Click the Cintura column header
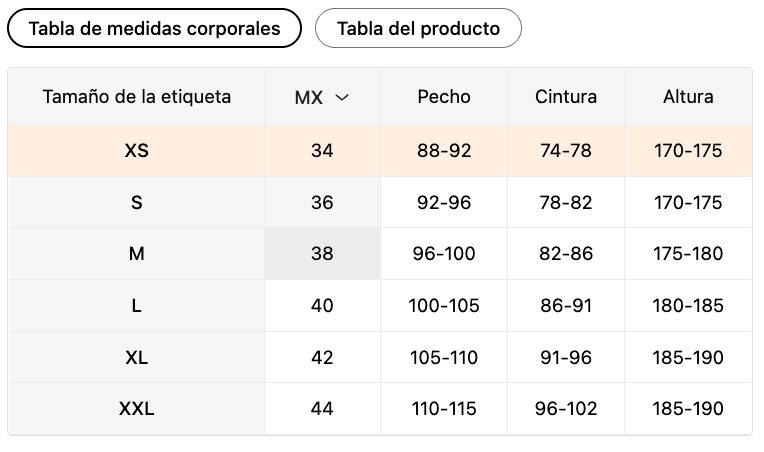Image resolution: width=764 pixels, height=452 pixels. pyautogui.click(x=566, y=97)
